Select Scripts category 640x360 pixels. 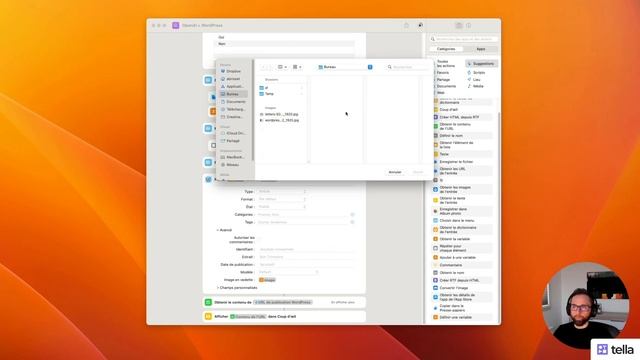(479, 73)
